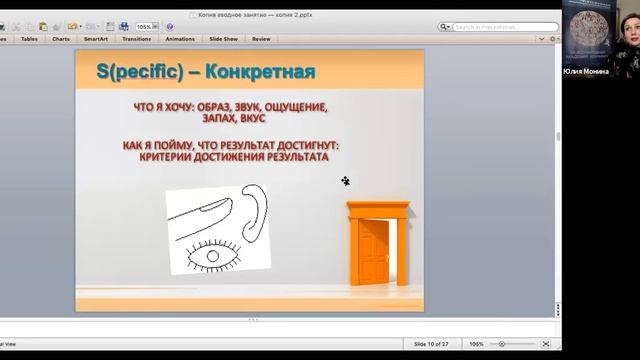Click the text 'КРИТЕРИИ ДОСТИЖЕНИЯ РЕЗУЛЬТАТА'
This screenshot has height=360, width=640.
click(234, 157)
